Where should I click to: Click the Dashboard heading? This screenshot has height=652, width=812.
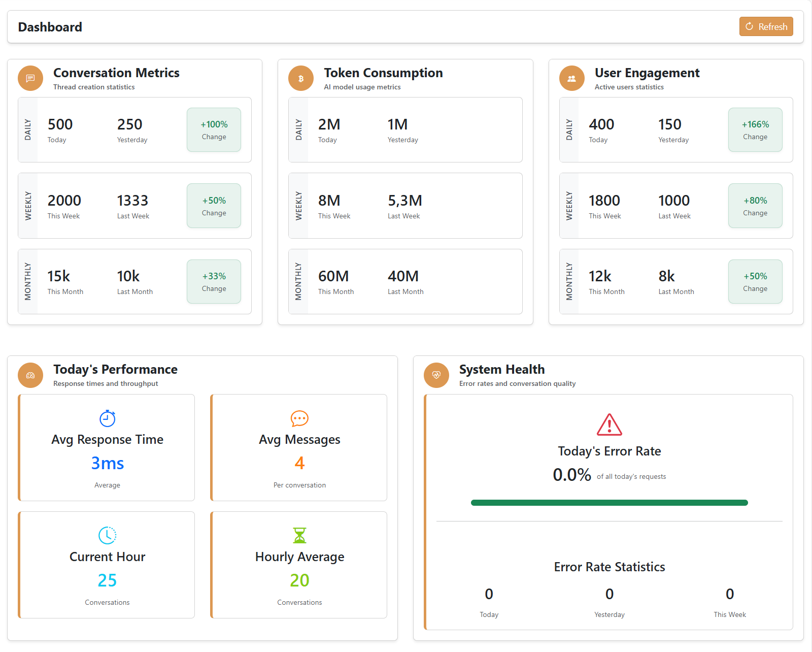(50, 27)
